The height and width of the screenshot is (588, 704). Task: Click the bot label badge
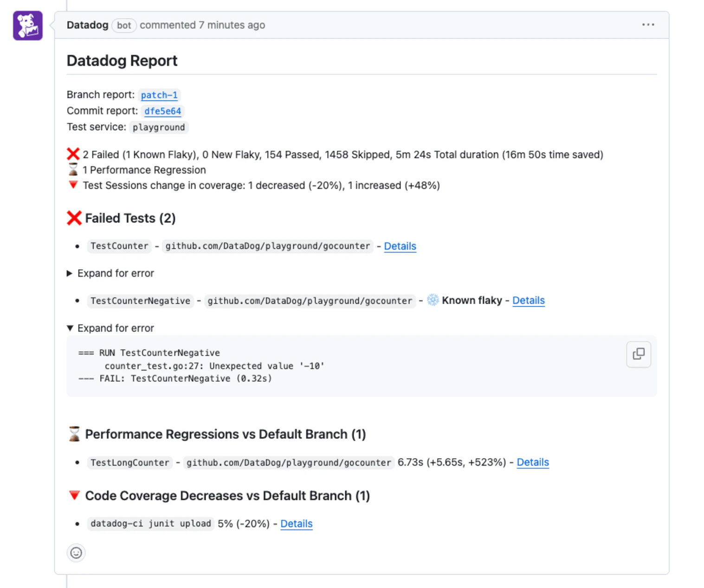(x=124, y=26)
